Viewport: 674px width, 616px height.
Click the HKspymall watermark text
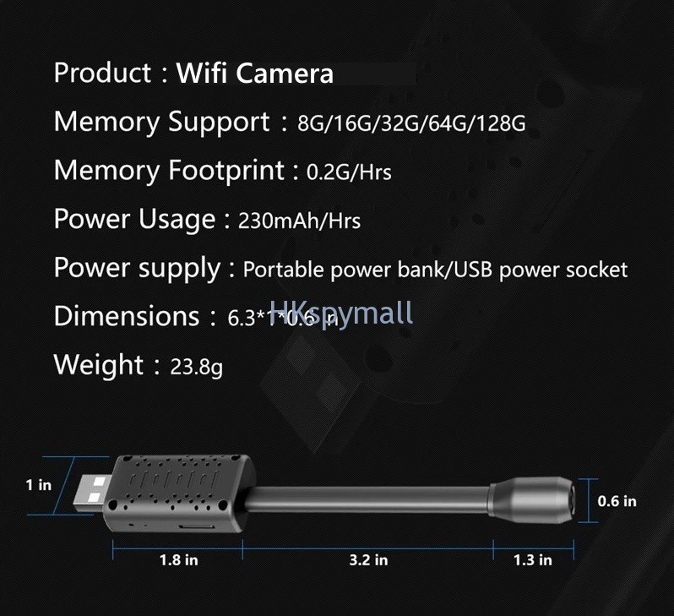[341, 313]
